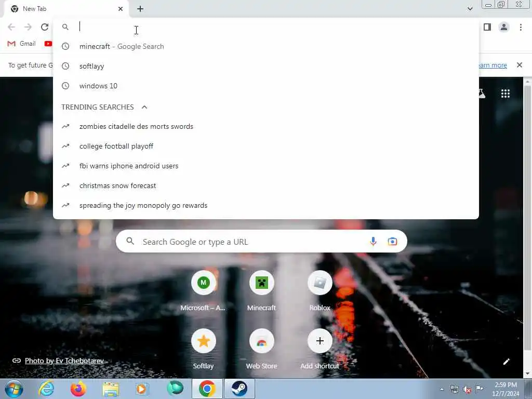Open the Gmail bookmark
The width and height of the screenshot is (532, 399).
22,44
